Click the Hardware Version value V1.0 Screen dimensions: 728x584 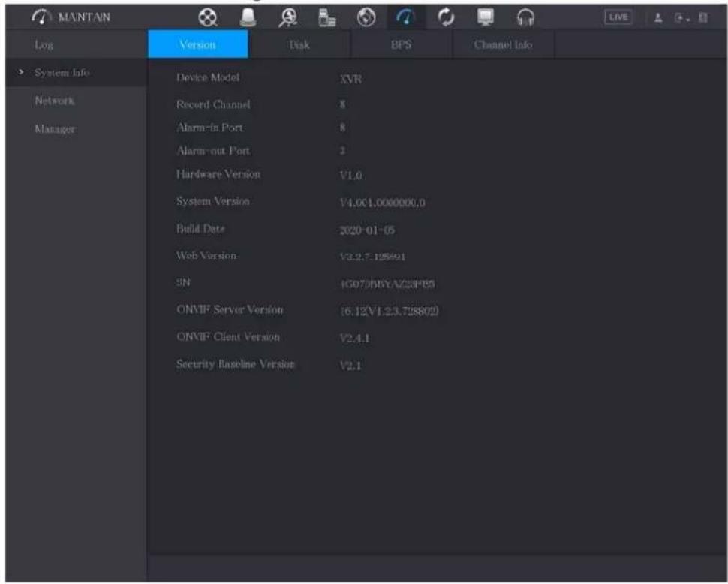(x=350, y=176)
